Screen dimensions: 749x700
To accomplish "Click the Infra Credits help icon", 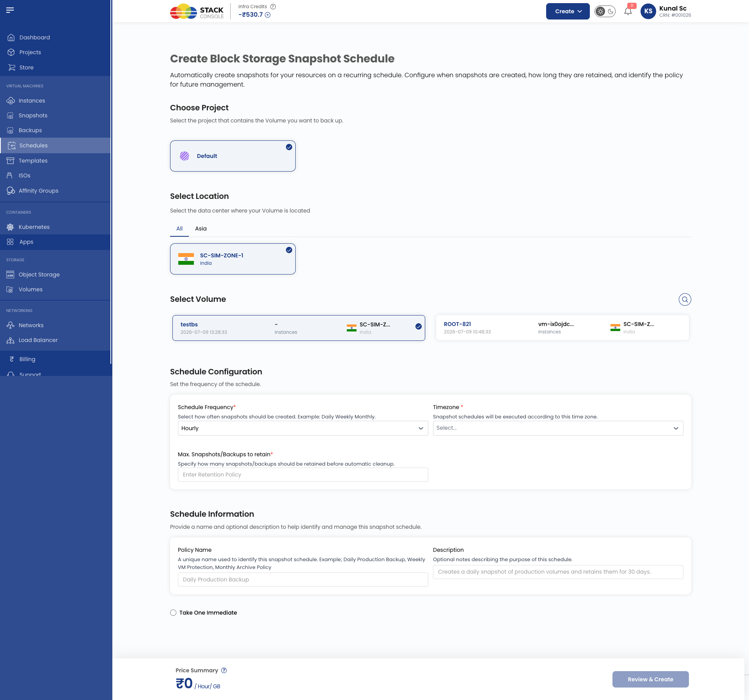I will [x=273, y=7].
